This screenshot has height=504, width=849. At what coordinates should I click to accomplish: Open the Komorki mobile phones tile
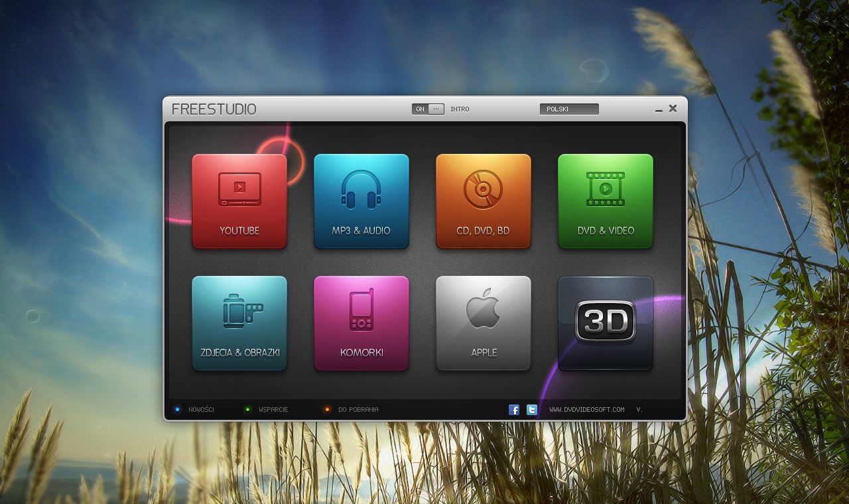pos(361,324)
